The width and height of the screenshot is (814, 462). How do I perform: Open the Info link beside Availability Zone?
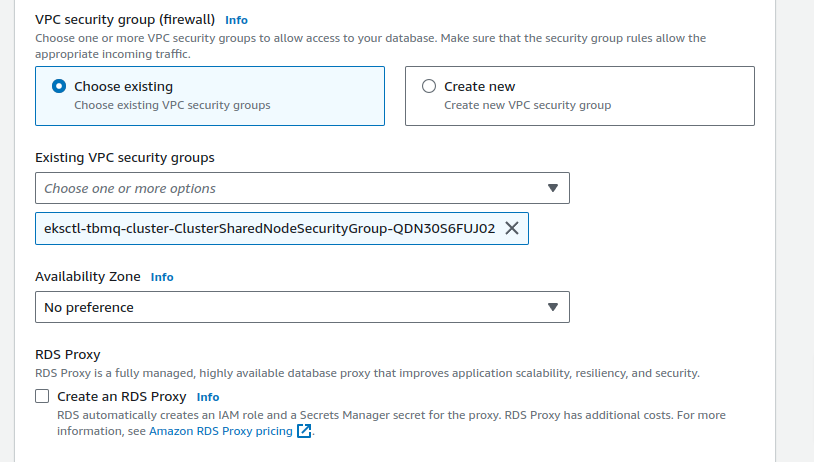161,277
